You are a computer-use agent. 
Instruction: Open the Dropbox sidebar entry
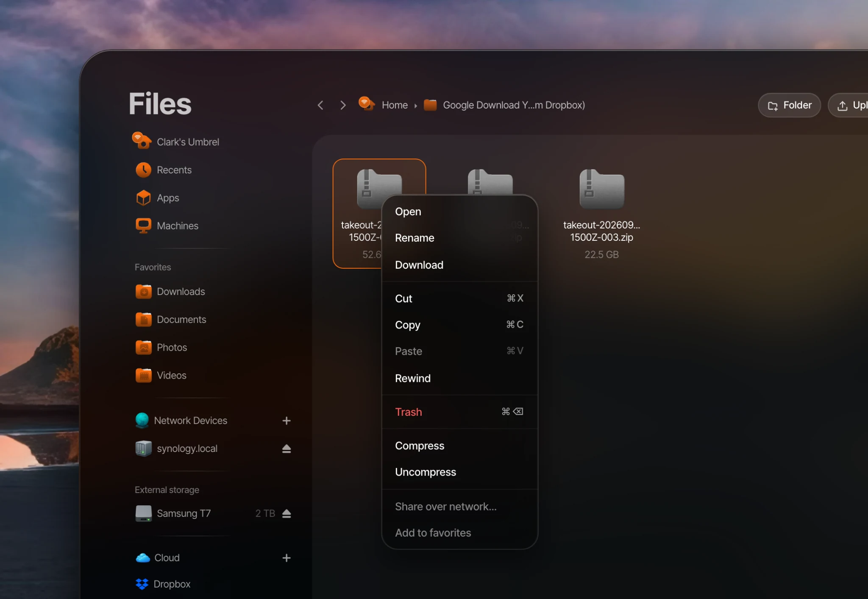pos(163,584)
